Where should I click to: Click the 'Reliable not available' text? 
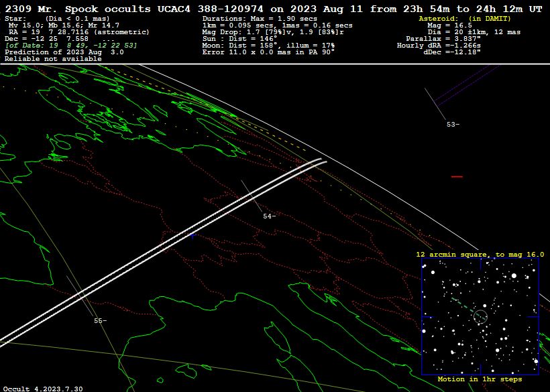tap(53, 58)
